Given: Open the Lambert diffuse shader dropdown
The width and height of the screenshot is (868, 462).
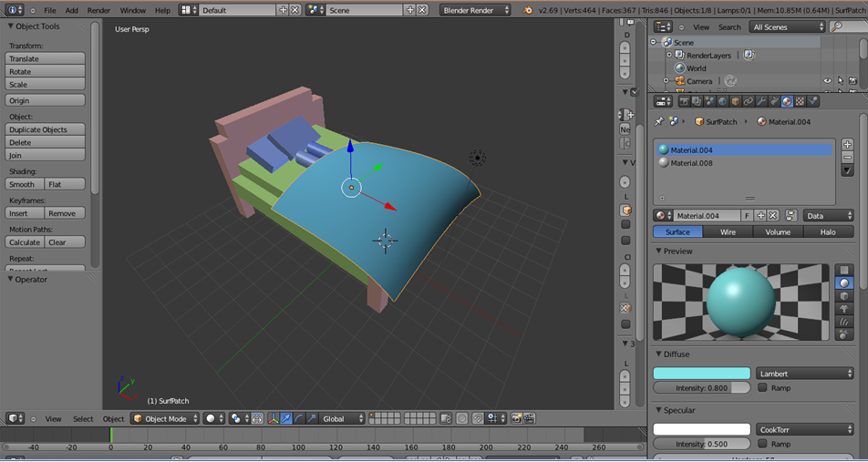Looking at the screenshot, I should 804,374.
